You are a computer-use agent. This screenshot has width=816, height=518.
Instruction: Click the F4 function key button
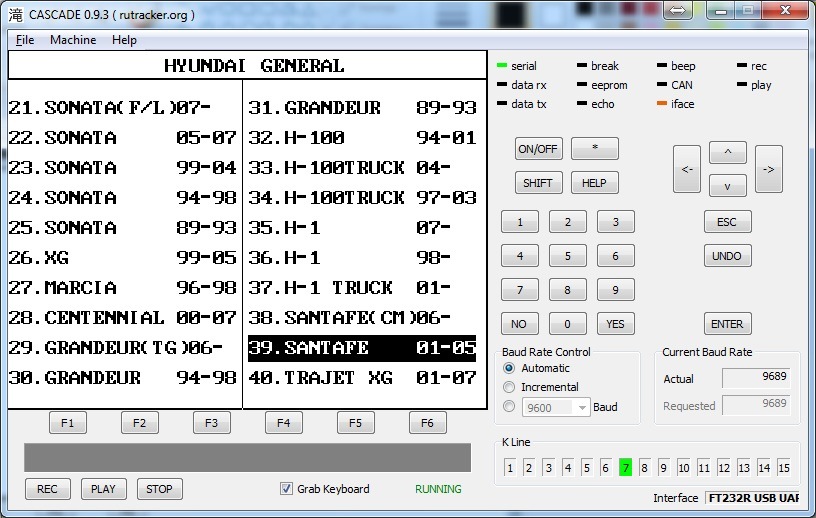pos(283,423)
